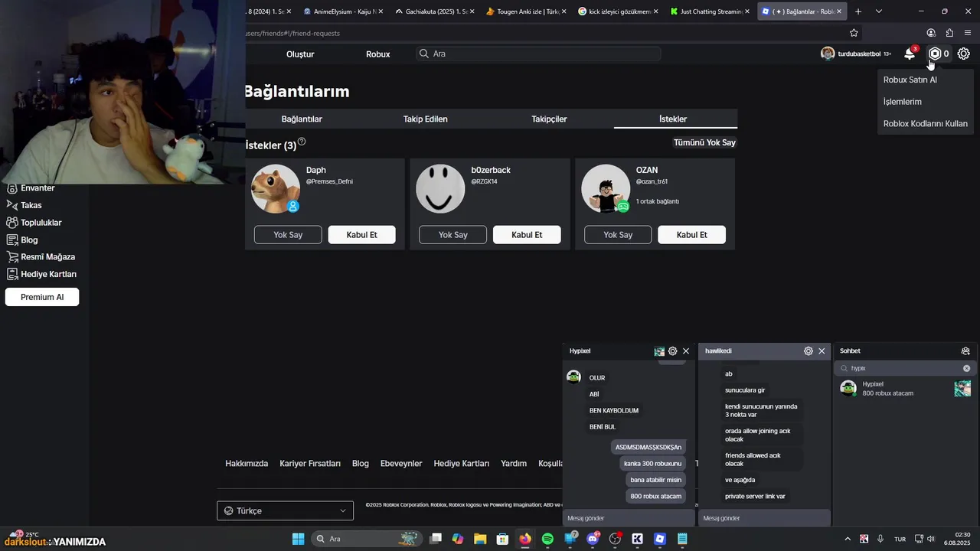Bookmark this page with star icon
Viewport: 980px width, 551px height.
coord(854,33)
